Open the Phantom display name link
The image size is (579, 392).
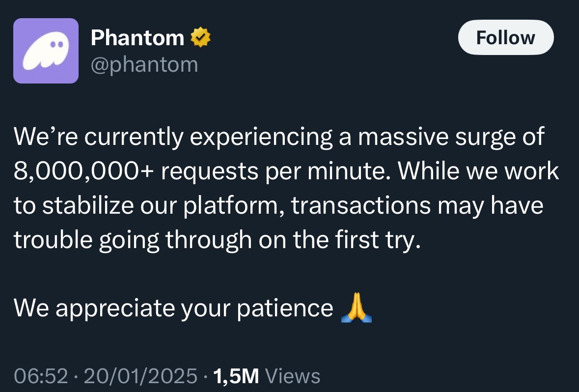(138, 38)
